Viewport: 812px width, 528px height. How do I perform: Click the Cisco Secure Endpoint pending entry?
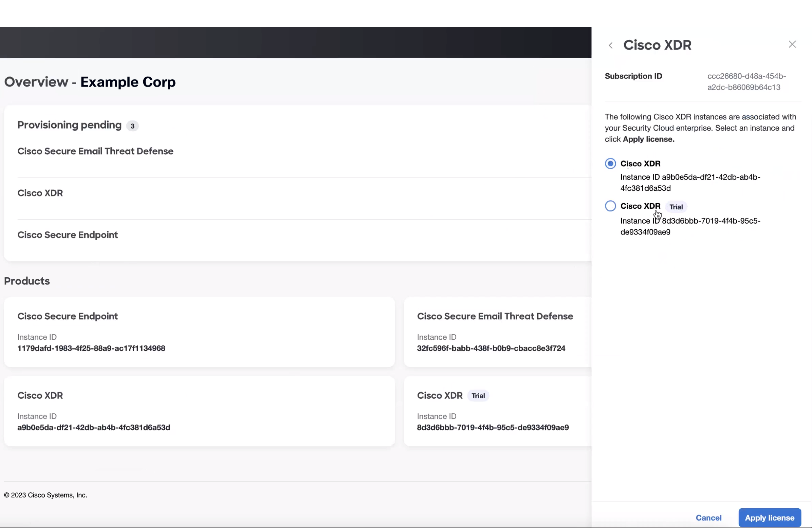click(67, 235)
